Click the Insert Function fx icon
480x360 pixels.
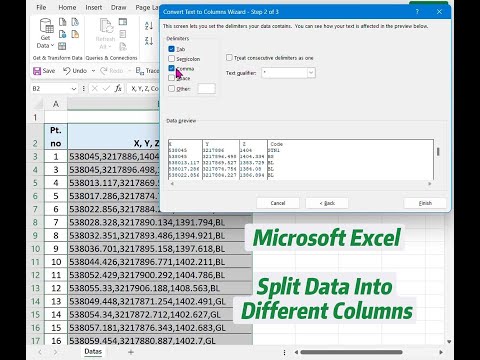click(x=118, y=89)
